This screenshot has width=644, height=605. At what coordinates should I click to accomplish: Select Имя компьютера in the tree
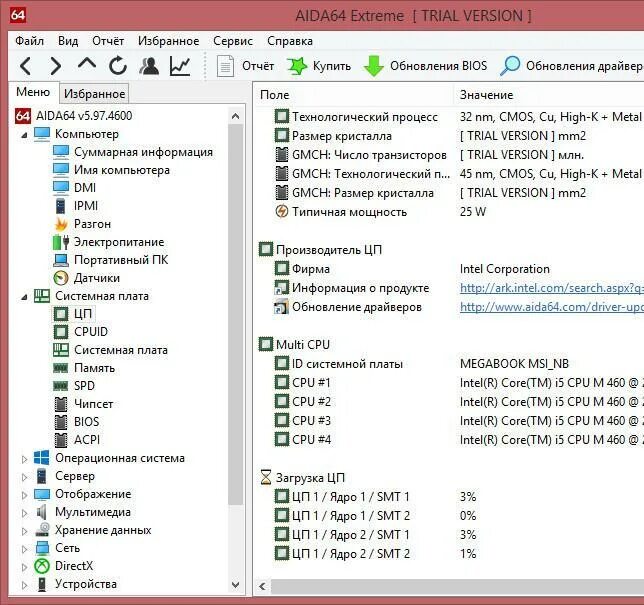point(122,170)
